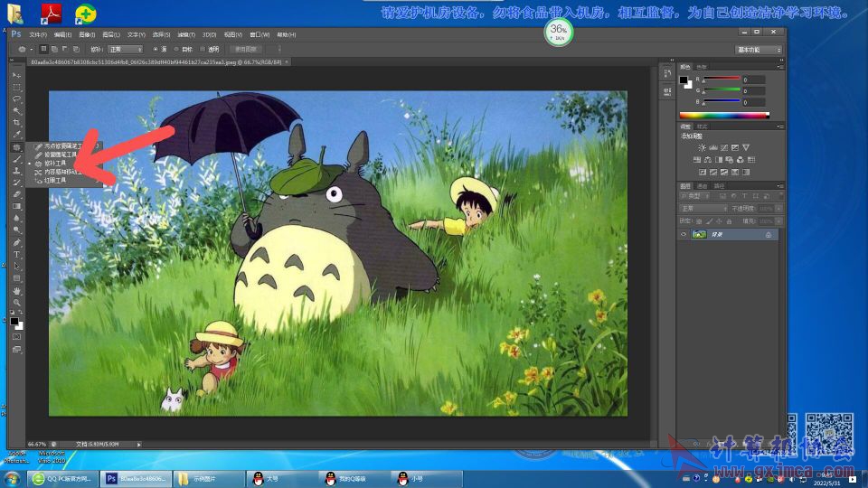This screenshot has height=488, width=868.
Task: Choose Red Eye tool from flyout
Action: pos(55,181)
